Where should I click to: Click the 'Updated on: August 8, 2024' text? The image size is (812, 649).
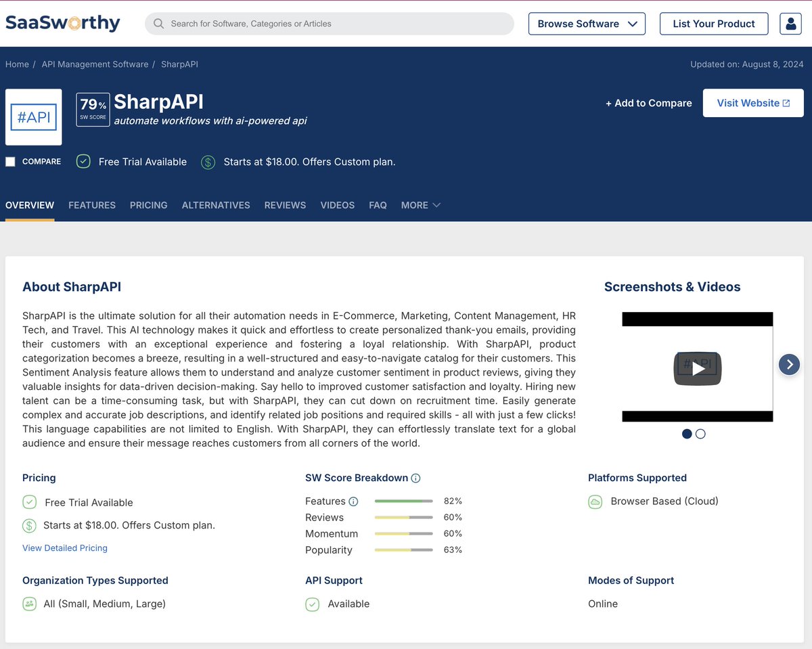(x=747, y=64)
